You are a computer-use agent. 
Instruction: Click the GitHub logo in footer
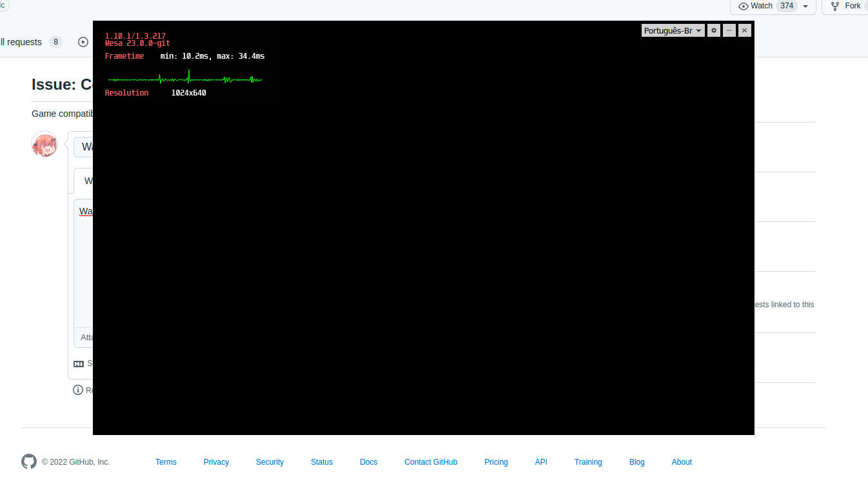(x=29, y=462)
